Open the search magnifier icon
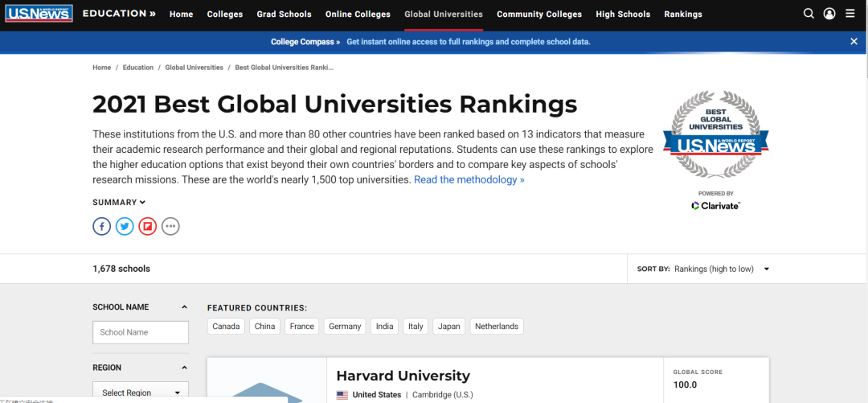868x403 pixels. click(x=809, y=14)
